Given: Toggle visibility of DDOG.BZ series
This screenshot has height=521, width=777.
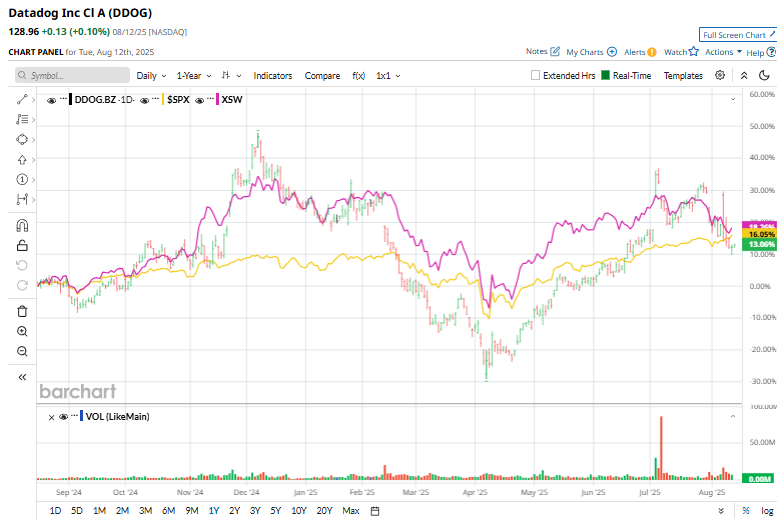Looking at the screenshot, I should 51,100.
